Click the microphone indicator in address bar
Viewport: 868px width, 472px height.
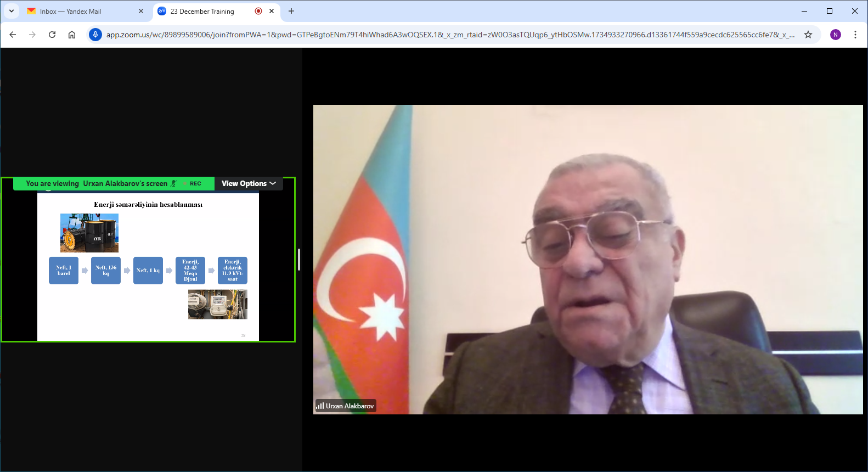[95, 35]
